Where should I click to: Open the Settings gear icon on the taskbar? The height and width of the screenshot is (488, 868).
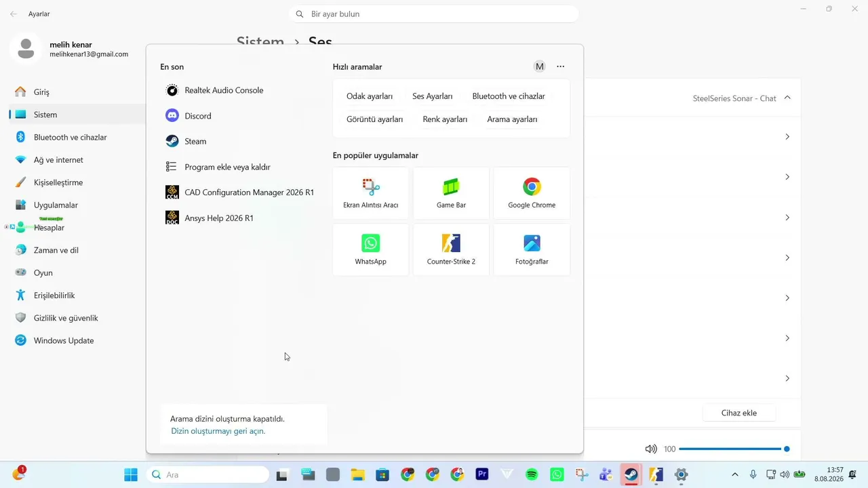point(682,474)
